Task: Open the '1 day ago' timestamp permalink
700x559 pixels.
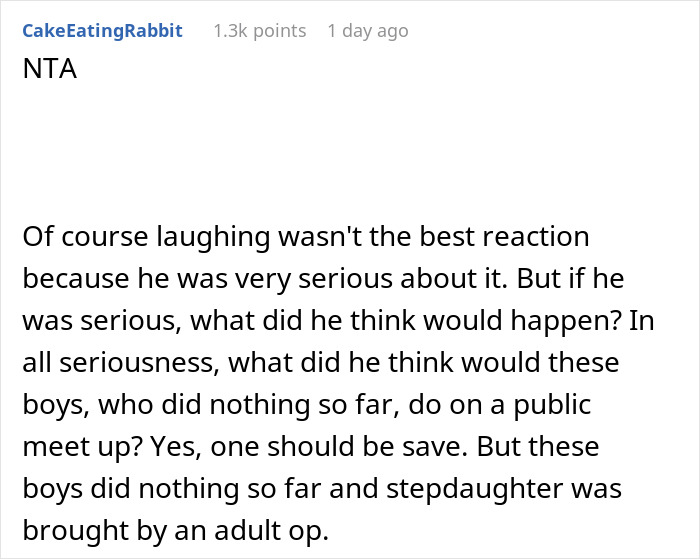Action: (368, 31)
